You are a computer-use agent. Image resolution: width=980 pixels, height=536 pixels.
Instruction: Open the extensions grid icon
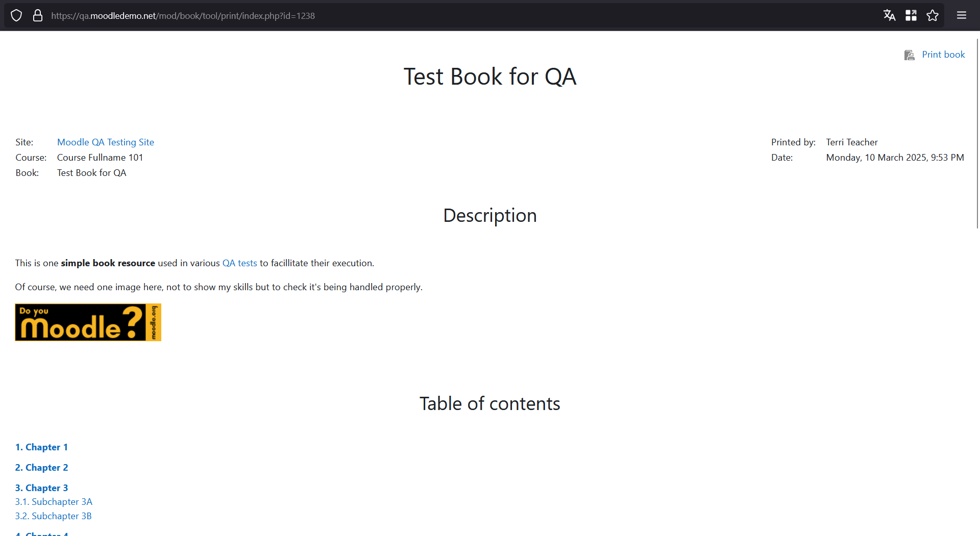coord(911,15)
